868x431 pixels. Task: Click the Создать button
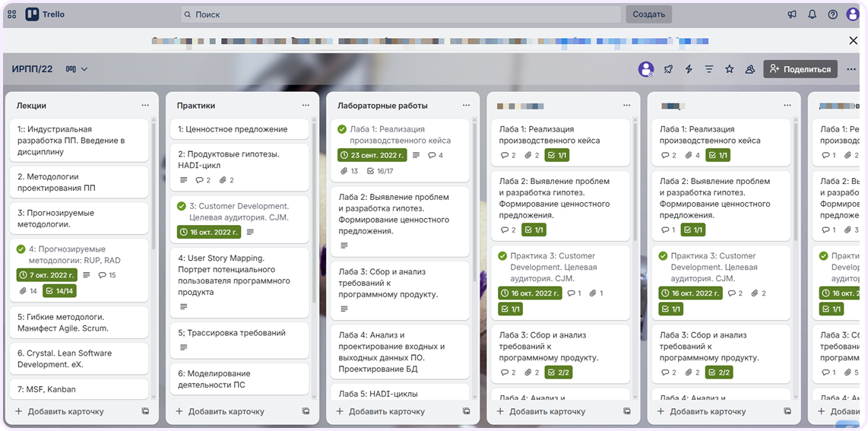point(648,14)
